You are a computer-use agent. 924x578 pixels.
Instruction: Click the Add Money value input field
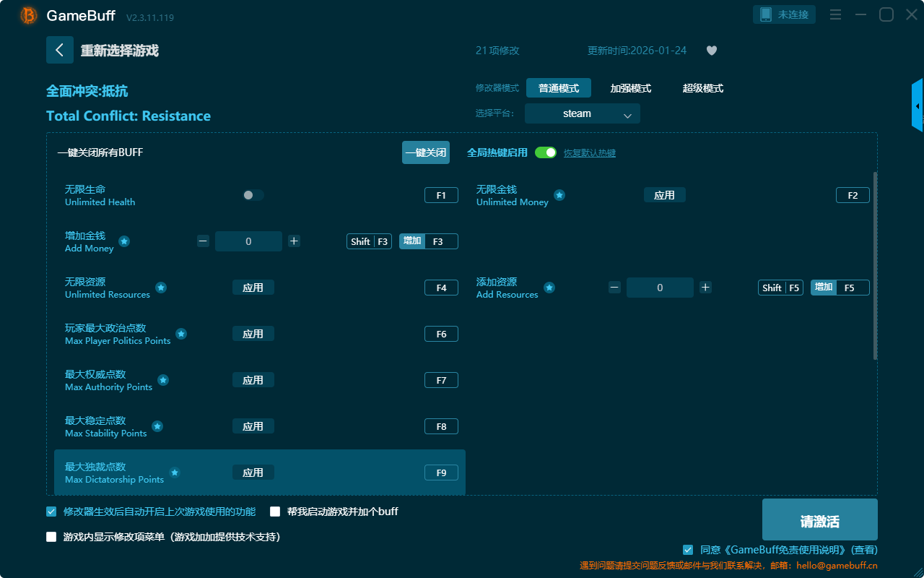point(248,241)
